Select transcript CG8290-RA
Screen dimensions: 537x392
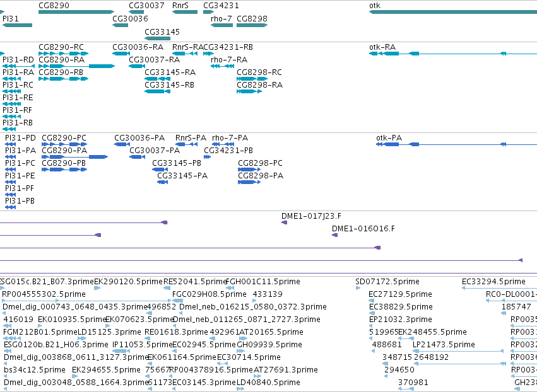pyautogui.click(x=61, y=59)
